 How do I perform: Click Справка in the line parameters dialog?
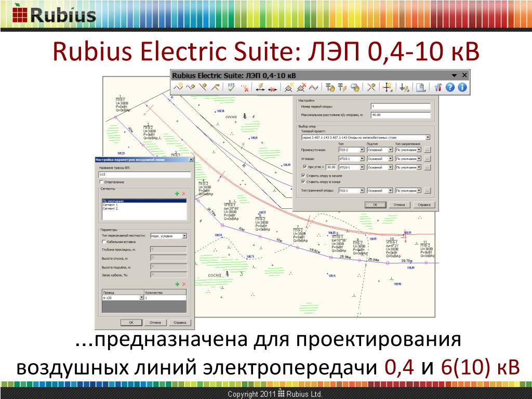180,323
